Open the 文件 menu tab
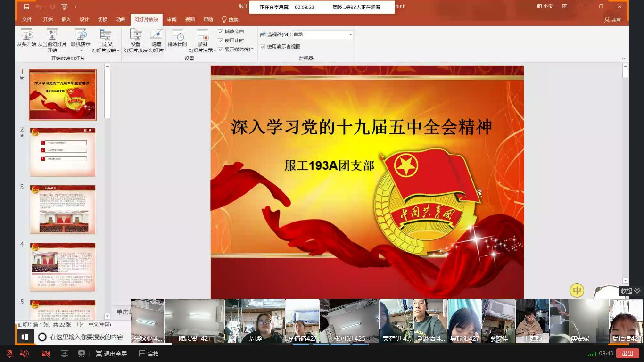 click(x=27, y=20)
